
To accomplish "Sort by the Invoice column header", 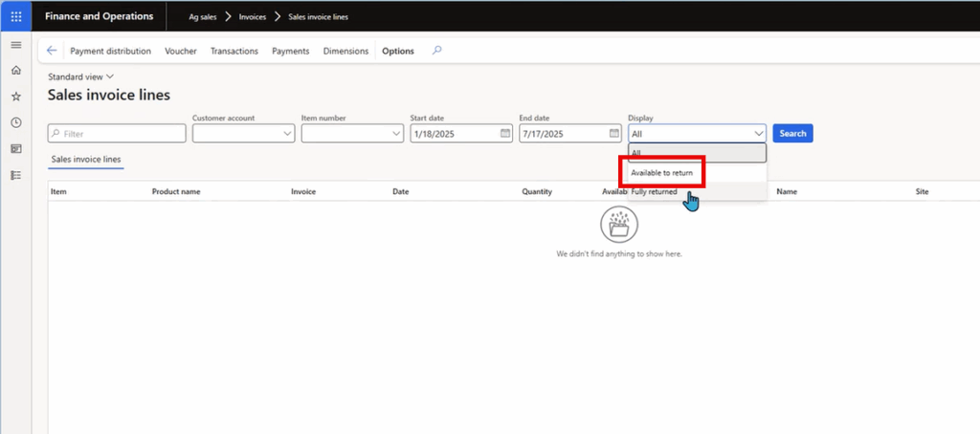I will [x=303, y=192].
